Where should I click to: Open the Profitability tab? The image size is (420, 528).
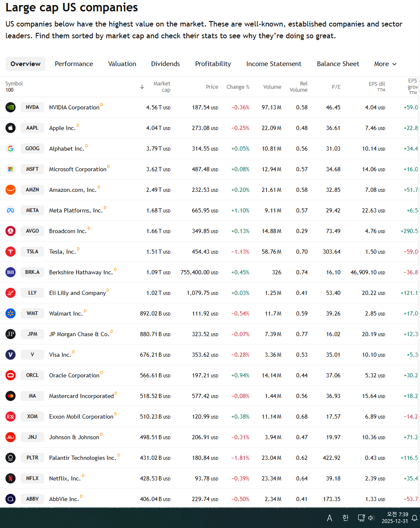[x=213, y=64]
